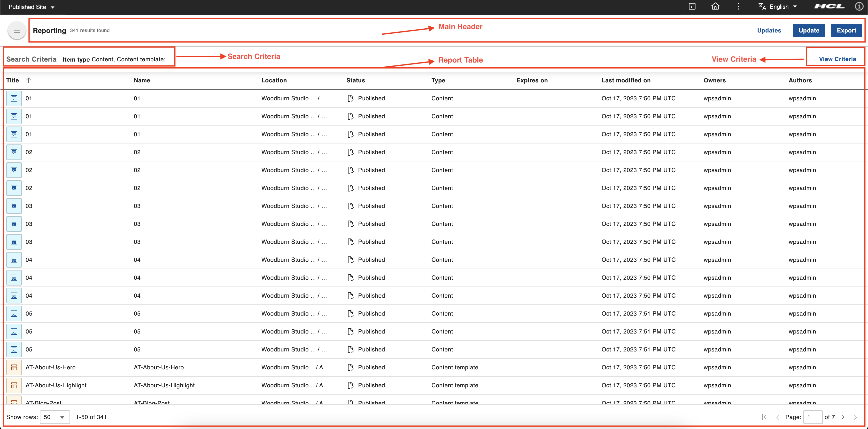Open the View Criteria link
Viewport: 868px width, 429px height.
[x=837, y=59]
